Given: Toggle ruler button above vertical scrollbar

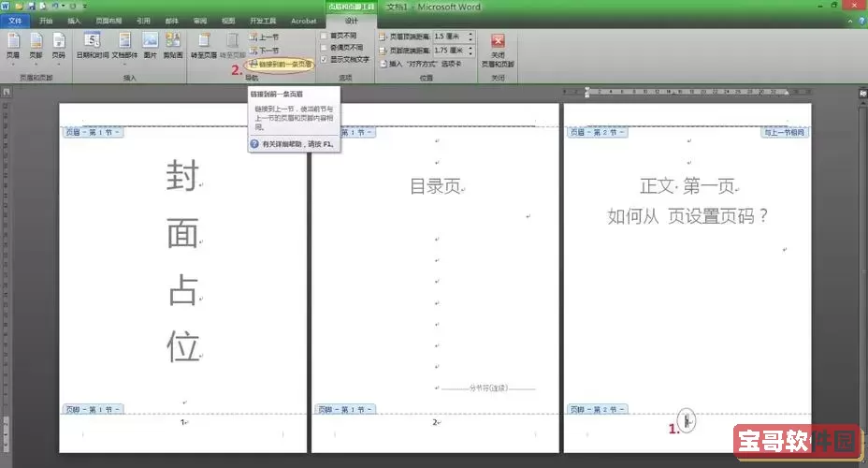Looking at the screenshot, I should tap(862, 93).
